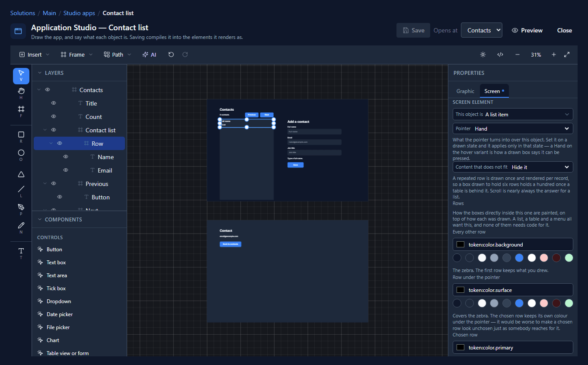Select the Triangle shape tool
This screenshot has height=365, width=588.
point(21,174)
